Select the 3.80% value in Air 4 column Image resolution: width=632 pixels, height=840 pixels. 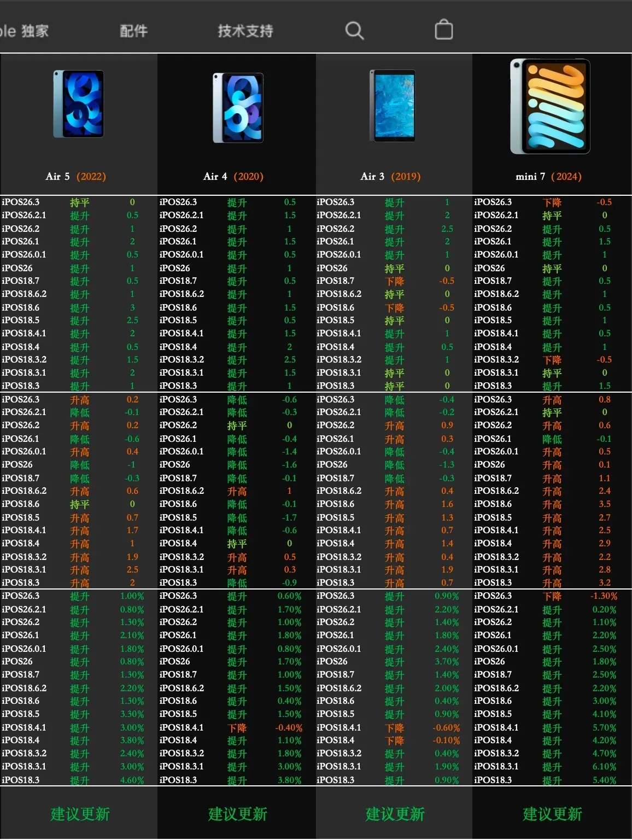point(290,780)
